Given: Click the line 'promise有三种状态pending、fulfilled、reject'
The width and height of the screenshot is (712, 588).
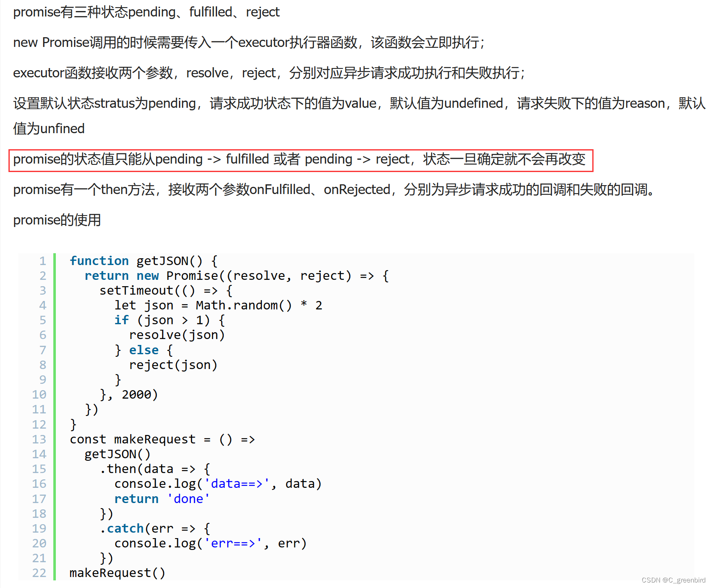Looking at the screenshot, I should tap(146, 12).
